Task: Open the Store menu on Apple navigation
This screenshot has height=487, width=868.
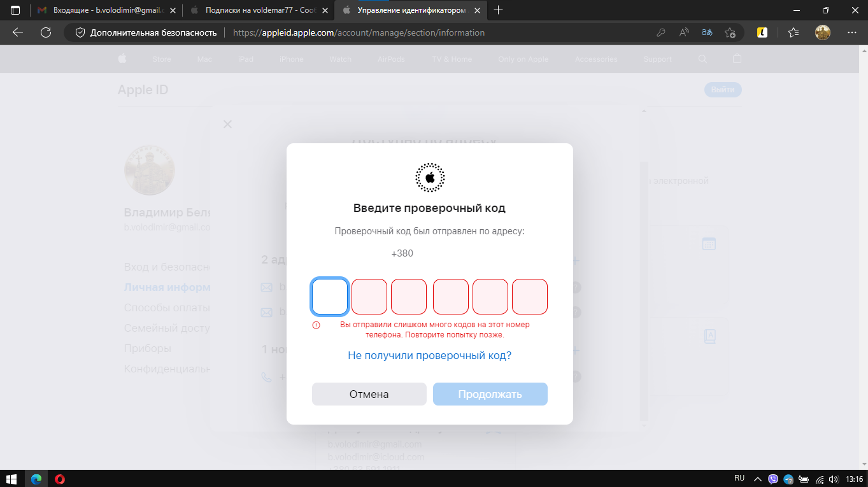Action: tap(162, 59)
